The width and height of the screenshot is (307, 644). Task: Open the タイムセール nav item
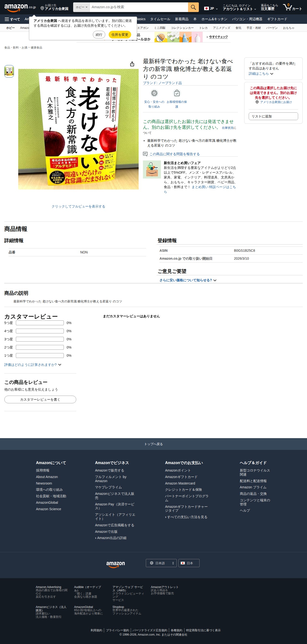click(x=160, y=19)
